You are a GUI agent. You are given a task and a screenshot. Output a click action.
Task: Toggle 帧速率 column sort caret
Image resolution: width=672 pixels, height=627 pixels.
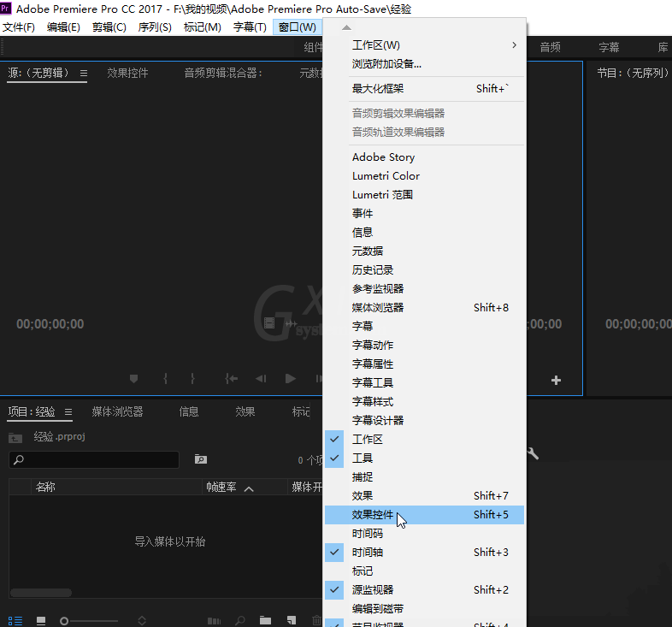click(x=249, y=488)
